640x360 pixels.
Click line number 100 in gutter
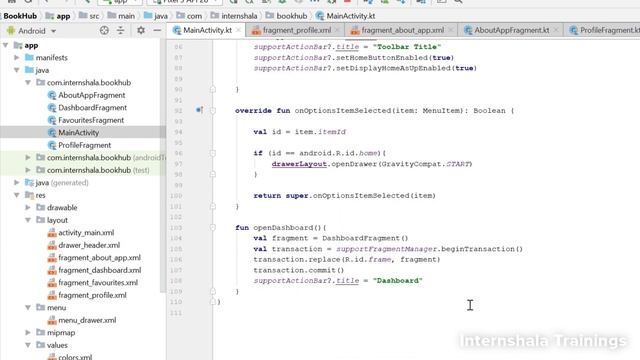[176, 196]
